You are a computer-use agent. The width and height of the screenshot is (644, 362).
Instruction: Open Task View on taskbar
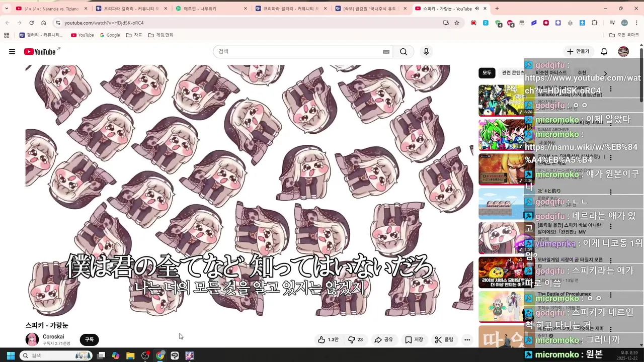click(x=101, y=355)
